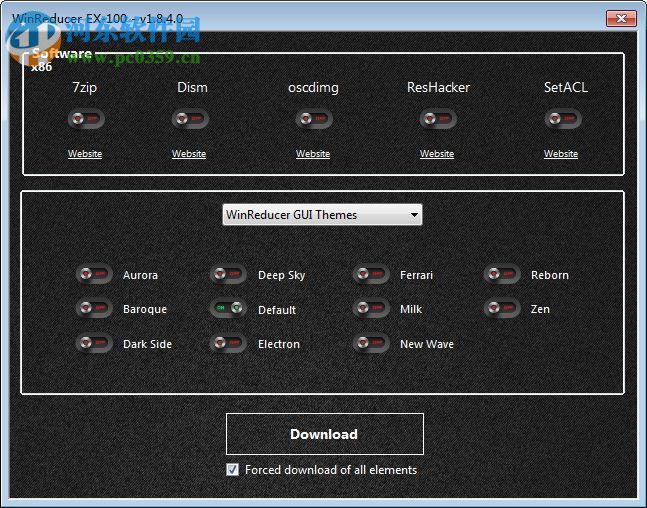Image resolution: width=647 pixels, height=508 pixels.
Task: Enable the Dark Side theme switch
Action: click(x=94, y=343)
